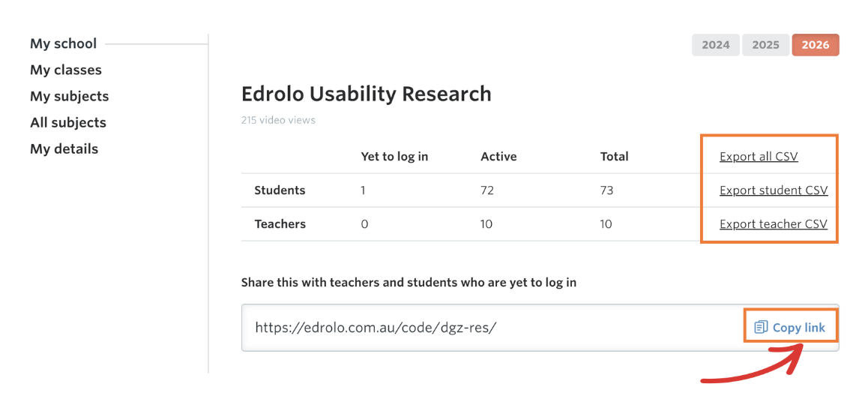Select the Students row label
The width and height of the screenshot is (868, 402).
click(x=280, y=190)
